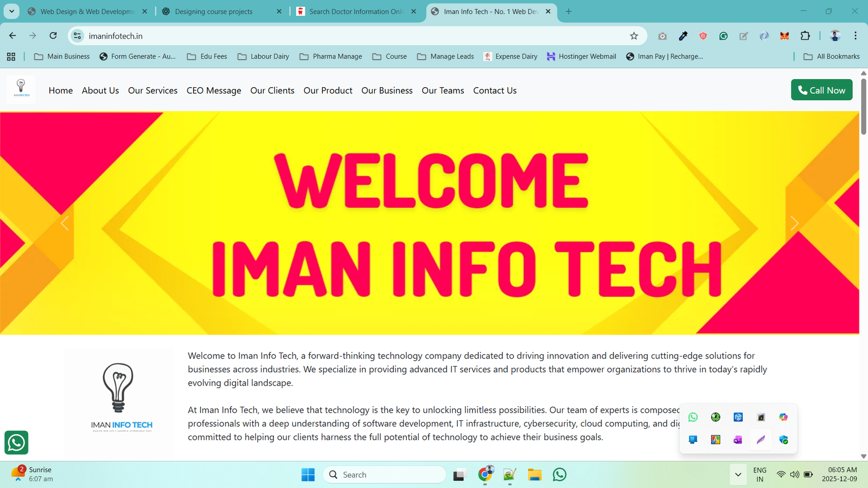The image size is (868, 488).
Task: Click the Grammarly extension icon
Action: click(723, 36)
